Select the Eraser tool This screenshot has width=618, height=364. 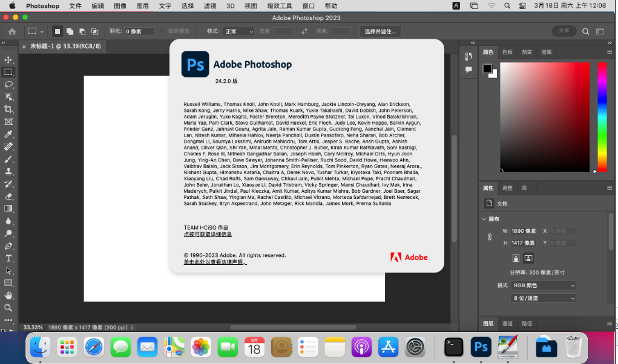coord(8,197)
